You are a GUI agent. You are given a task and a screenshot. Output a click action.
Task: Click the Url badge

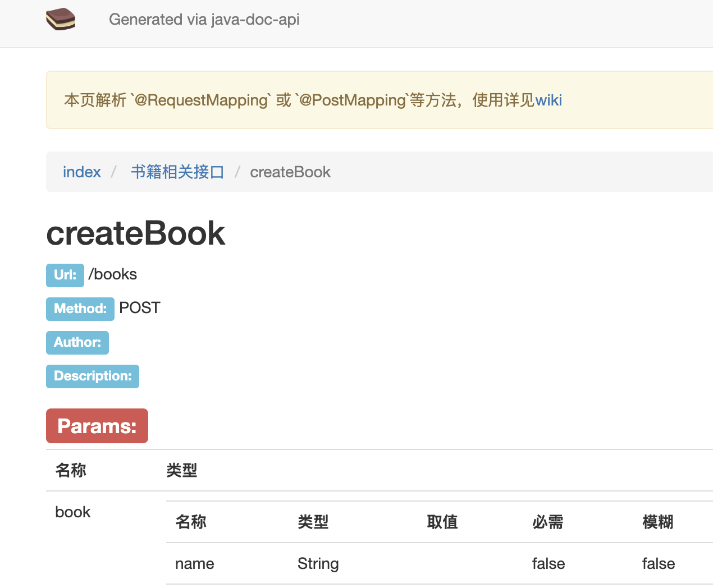[65, 275]
